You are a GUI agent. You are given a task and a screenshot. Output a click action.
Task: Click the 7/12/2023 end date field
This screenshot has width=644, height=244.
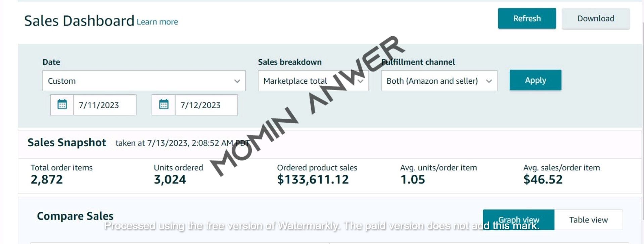[x=206, y=105]
